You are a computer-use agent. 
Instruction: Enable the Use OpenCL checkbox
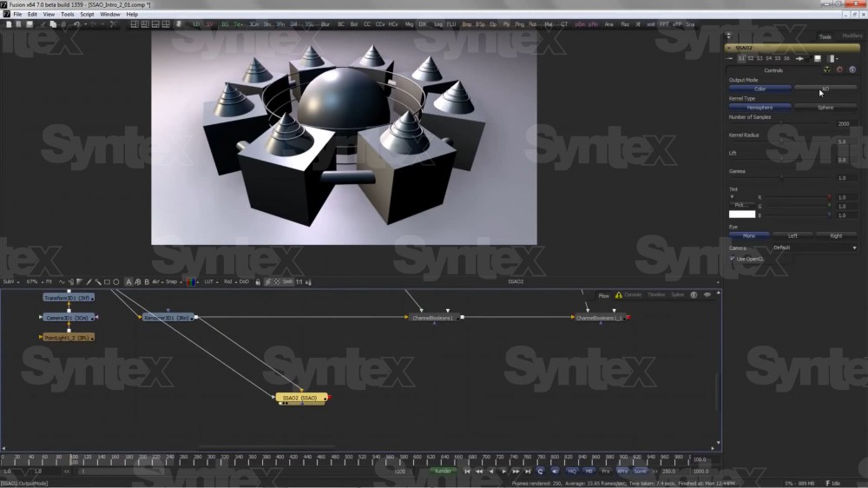[733, 259]
